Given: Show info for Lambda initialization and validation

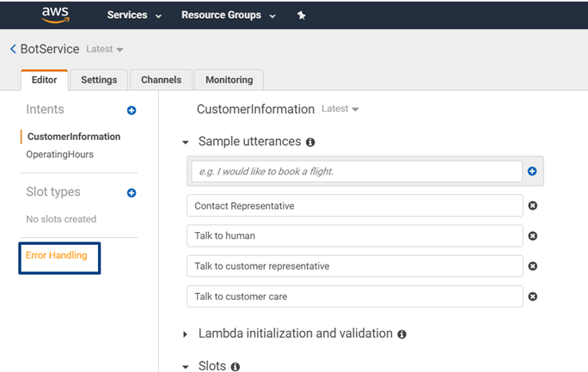Looking at the screenshot, I should pos(401,334).
